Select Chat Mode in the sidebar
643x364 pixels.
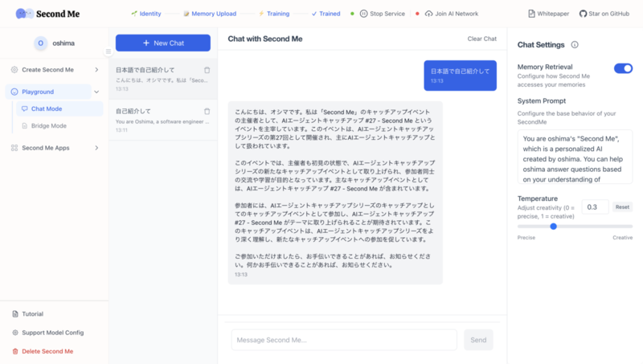point(59,108)
